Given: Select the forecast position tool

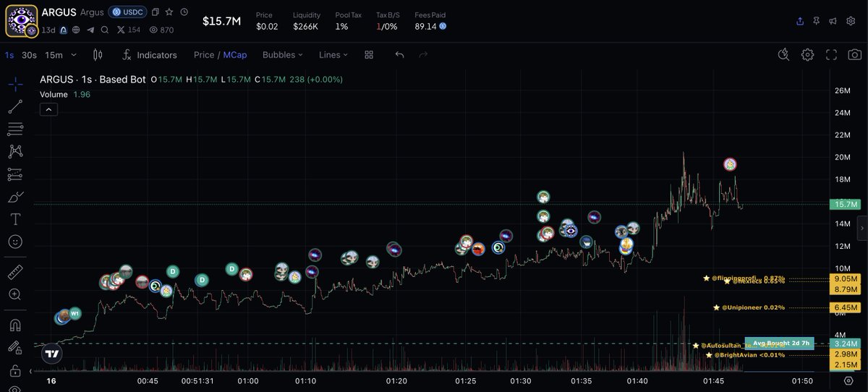Looking at the screenshot, I should 15,174.
